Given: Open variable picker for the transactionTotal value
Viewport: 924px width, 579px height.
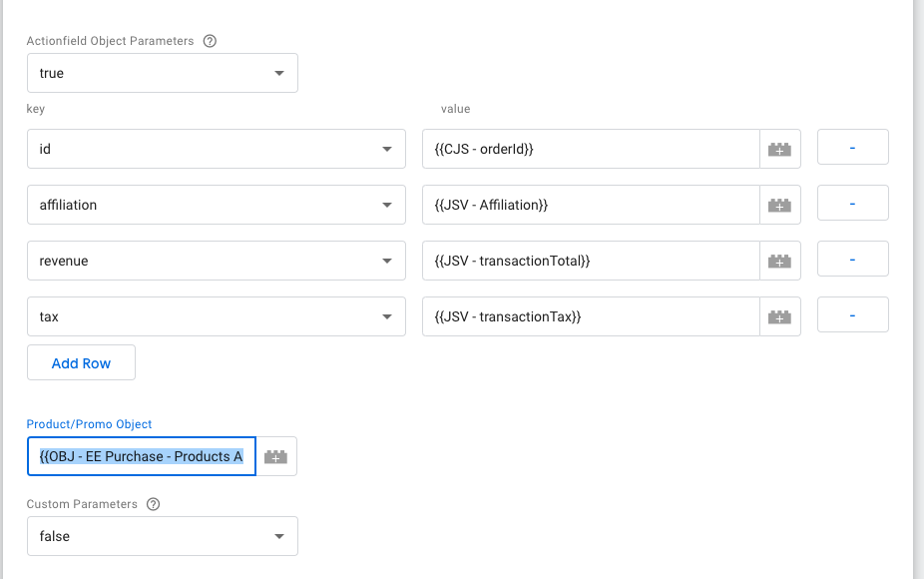Looking at the screenshot, I should tap(780, 261).
